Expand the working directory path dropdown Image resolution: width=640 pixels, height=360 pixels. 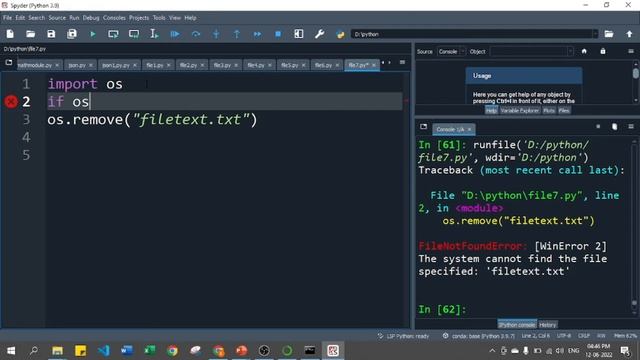coord(595,34)
